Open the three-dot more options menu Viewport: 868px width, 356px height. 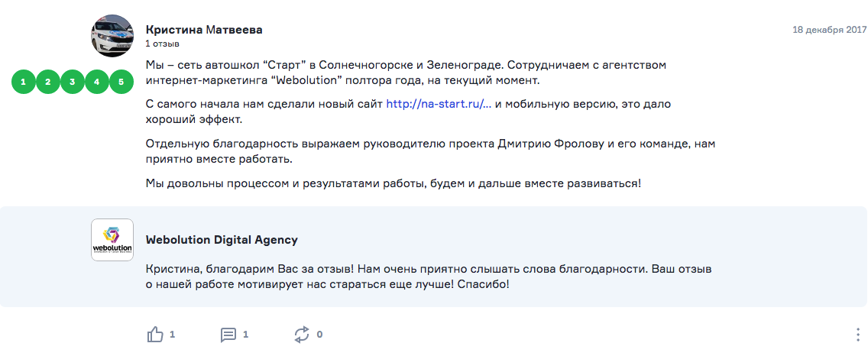[x=859, y=335]
